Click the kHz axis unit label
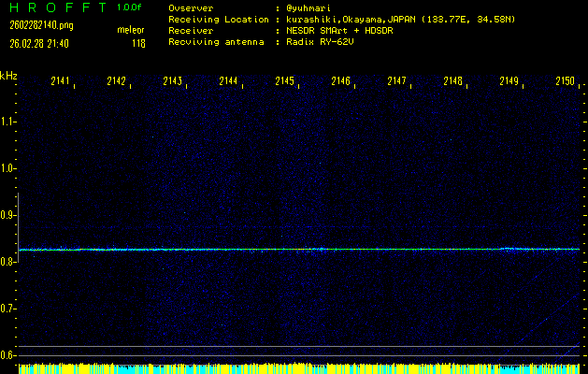This screenshot has width=588, height=374. (x=8, y=75)
